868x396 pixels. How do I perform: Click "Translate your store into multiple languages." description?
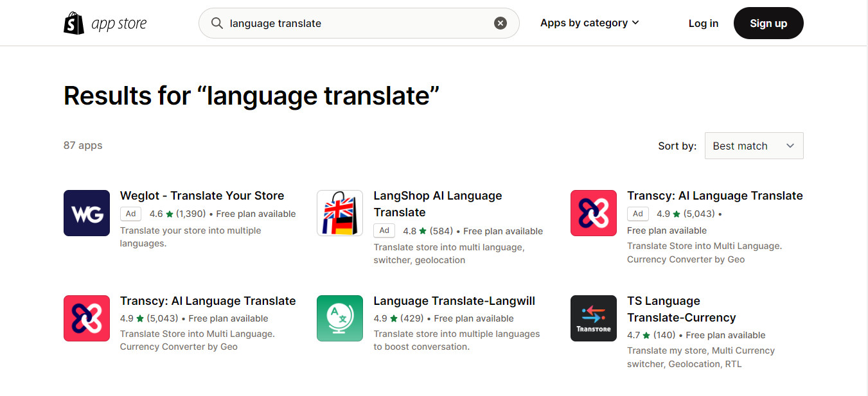(191, 237)
